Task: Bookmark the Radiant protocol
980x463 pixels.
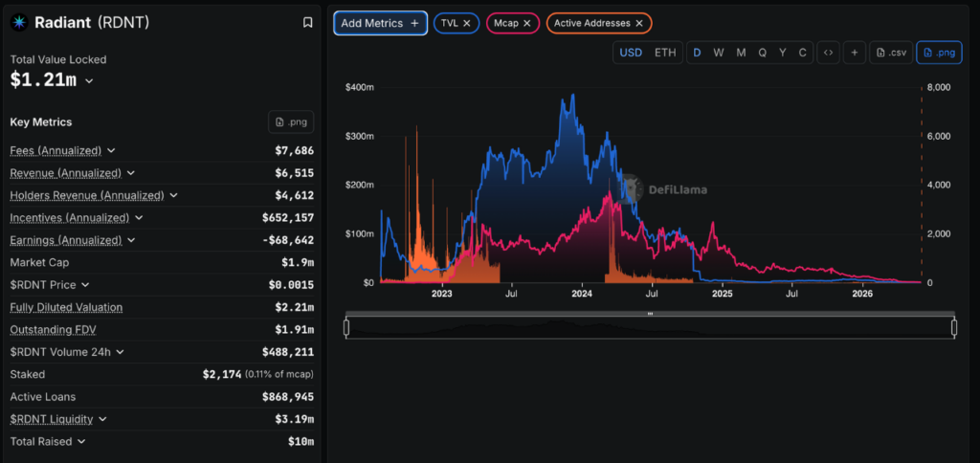Action: pos(307,23)
